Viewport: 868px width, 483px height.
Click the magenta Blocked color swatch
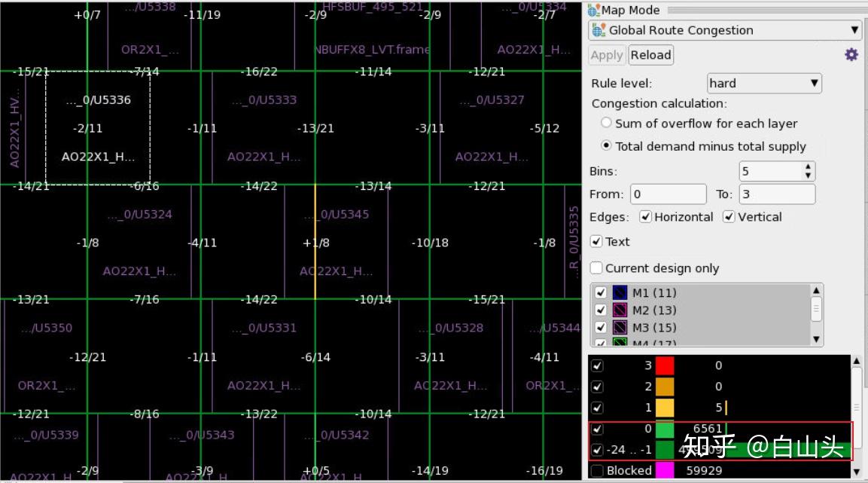(664, 470)
